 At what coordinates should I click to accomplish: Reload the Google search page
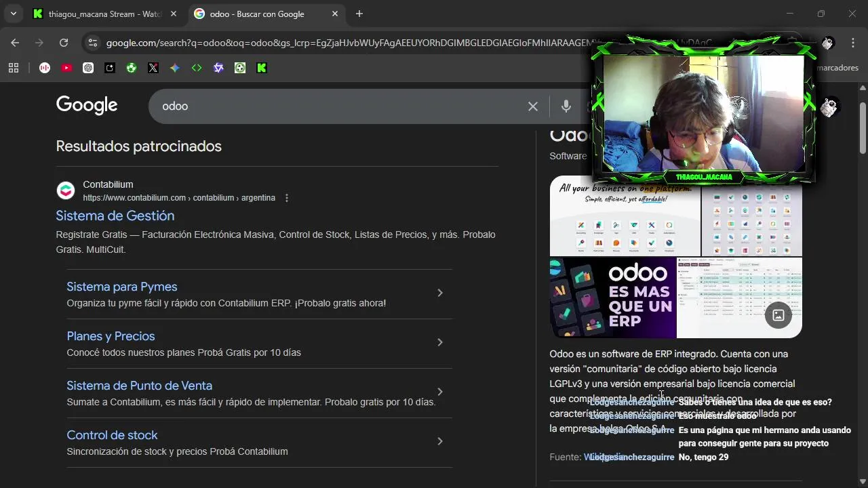(x=64, y=43)
